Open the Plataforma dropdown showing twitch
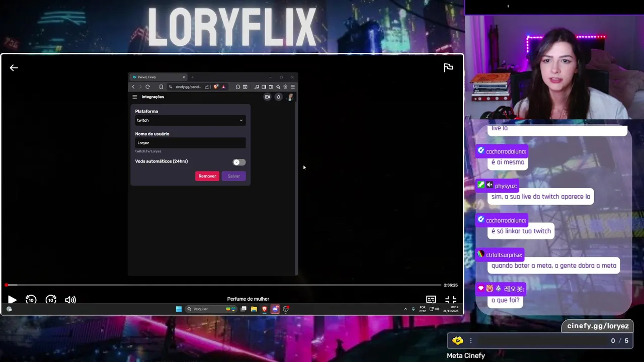This screenshot has width=644, height=362. [190, 120]
